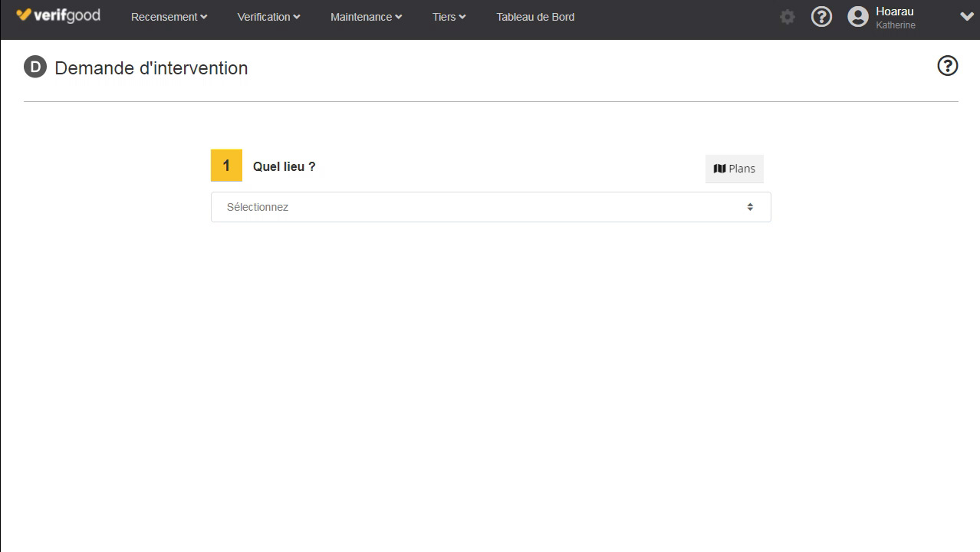Image resolution: width=980 pixels, height=552 pixels.
Task: Open the Tiers menu
Action: click(449, 17)
